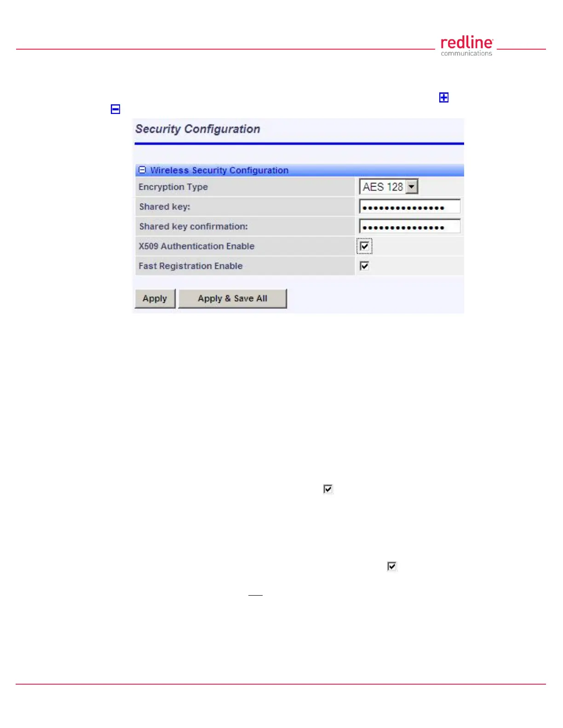
Task: Click the Shared key confirmation field
Action: click(x=409, y=227)
